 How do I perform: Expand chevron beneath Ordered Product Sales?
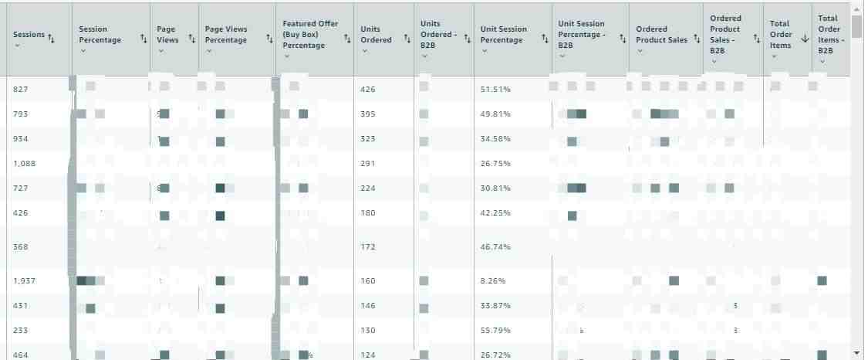pyautogui.click(x=640, y=51)
